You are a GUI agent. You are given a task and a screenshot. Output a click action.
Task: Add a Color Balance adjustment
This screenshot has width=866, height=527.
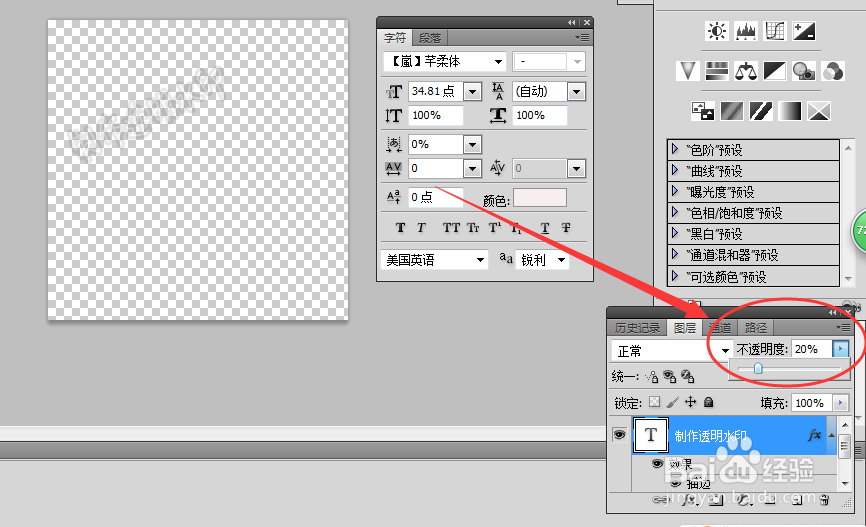click(x=746, y=71)
